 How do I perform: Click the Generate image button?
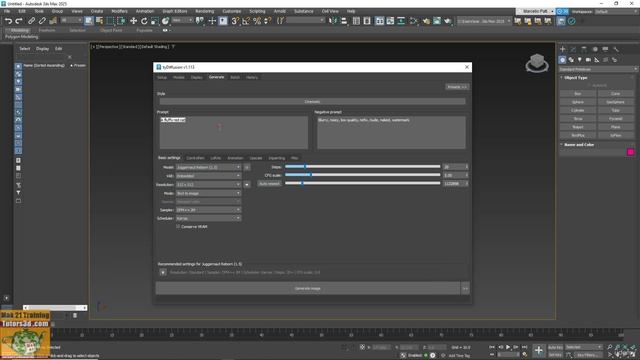point(308,288)
